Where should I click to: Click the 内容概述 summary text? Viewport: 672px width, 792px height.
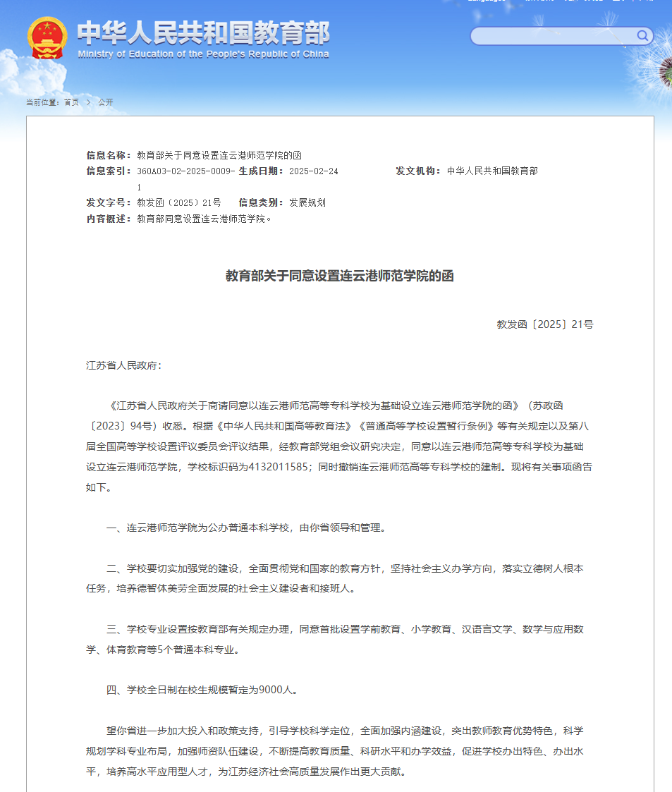pyautogui.click(x=204, y=219)
